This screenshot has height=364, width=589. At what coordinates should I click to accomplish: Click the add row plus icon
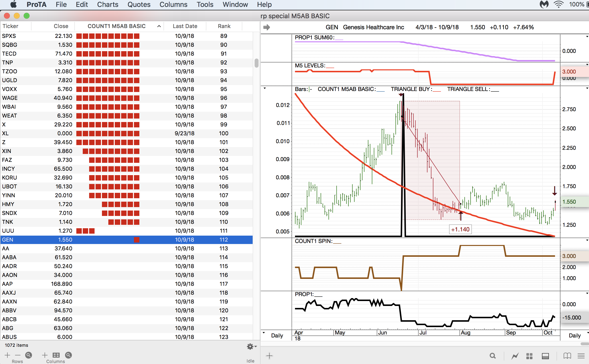pyautogui.click(x=7, y=355)
